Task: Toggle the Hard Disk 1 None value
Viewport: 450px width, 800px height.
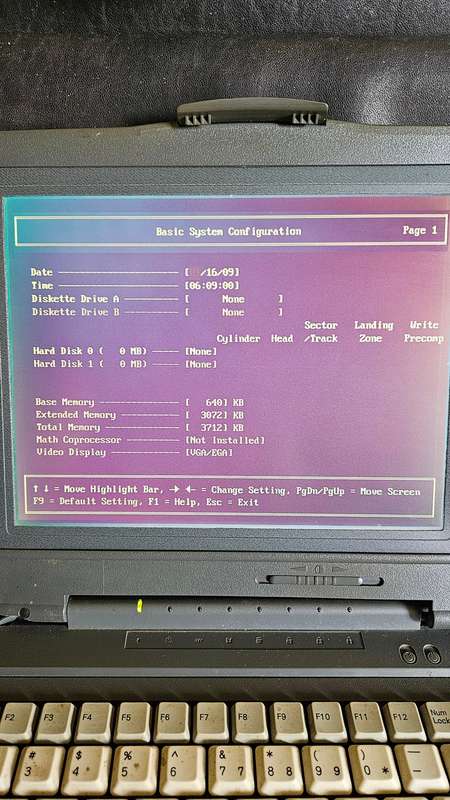Action: 201,364
